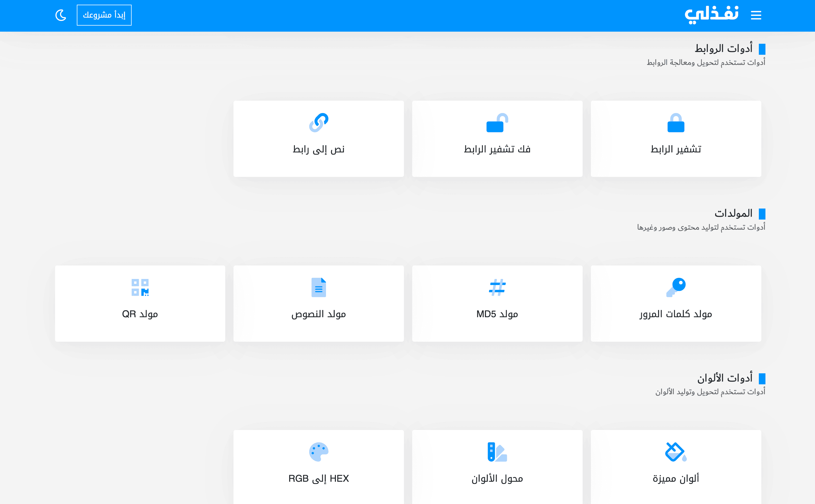815x504 pixels.
Task: Click the lock icon for تشفير الرابط
Action: click(676, 123)
